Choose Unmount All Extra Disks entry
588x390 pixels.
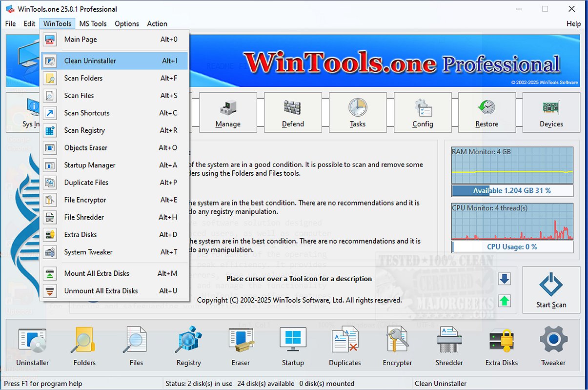tap(115, 291)
